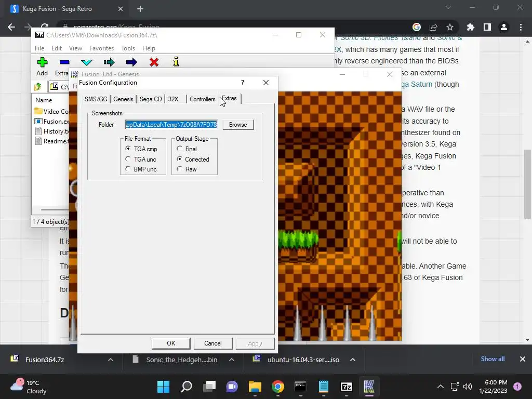532x399 pixels.
Task: Click Show all downloads link
Action: (x=493, y=359)
